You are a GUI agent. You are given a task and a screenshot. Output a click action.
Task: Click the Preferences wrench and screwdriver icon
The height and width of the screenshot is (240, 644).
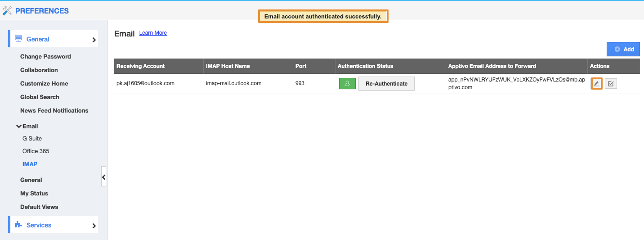click(x=7, y=11)
